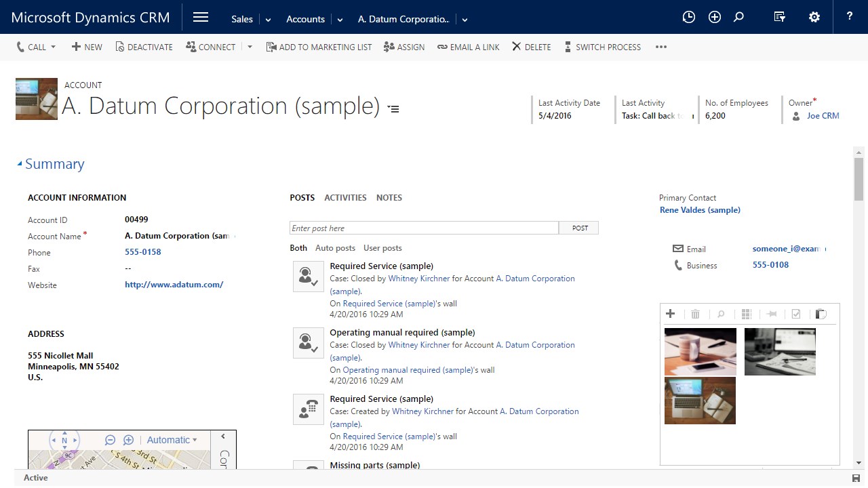Open Whitney Kirchner in first post
The width and height of the screenshot is (868, 488).
click(x=418, y=279)
